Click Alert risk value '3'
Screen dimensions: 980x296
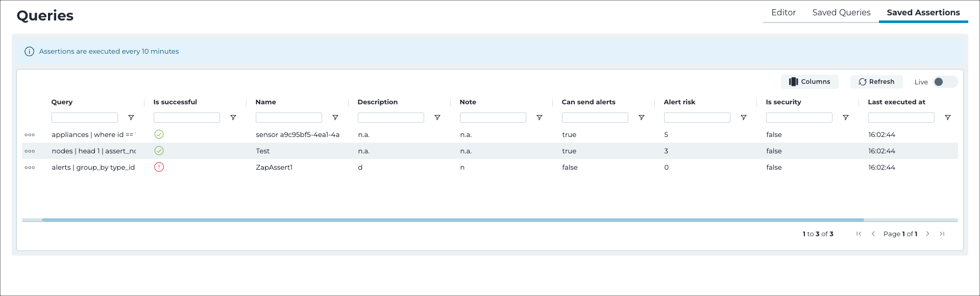pos(666,151)
